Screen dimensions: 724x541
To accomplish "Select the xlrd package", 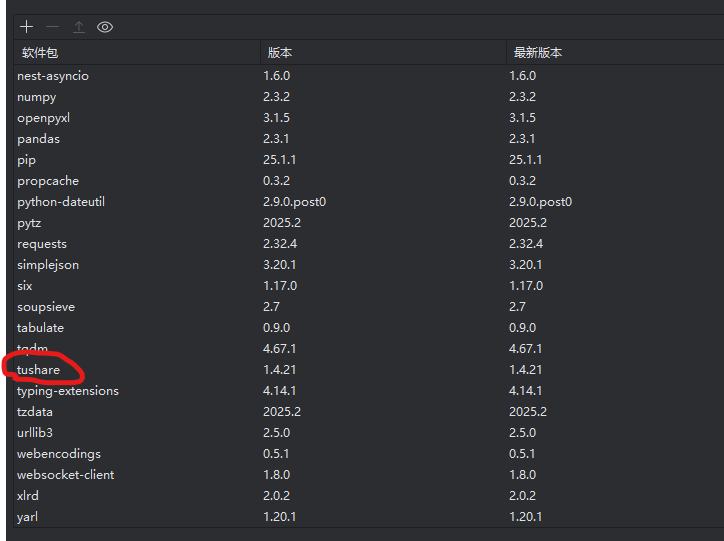I will [28, 496].
